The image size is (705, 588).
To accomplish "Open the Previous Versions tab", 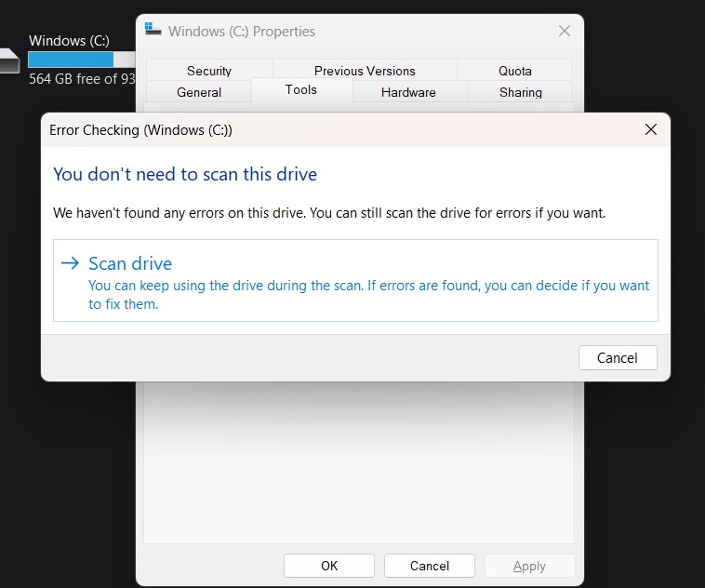I will (x=365, y=71).
